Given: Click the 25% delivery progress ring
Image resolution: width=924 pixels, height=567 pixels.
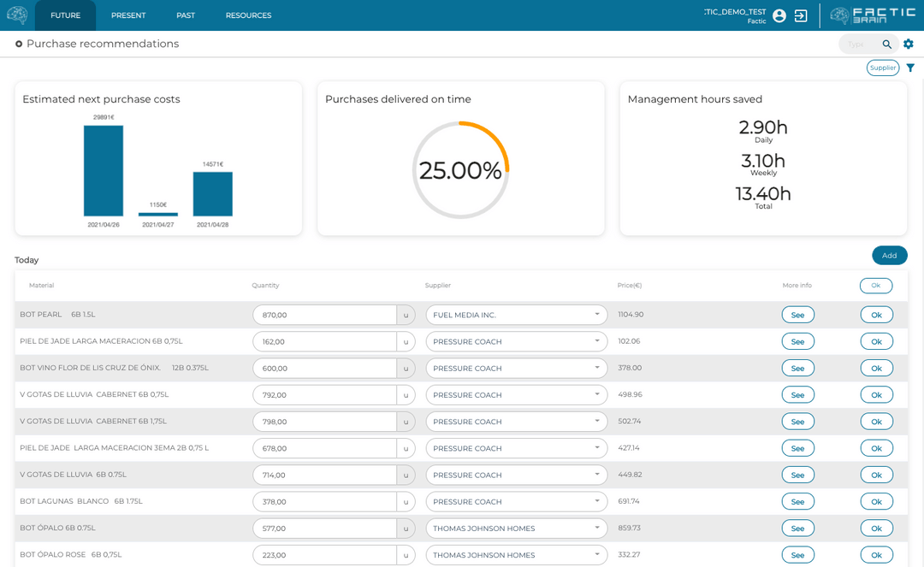Looking at the screenshot, I should pos(460,168).
